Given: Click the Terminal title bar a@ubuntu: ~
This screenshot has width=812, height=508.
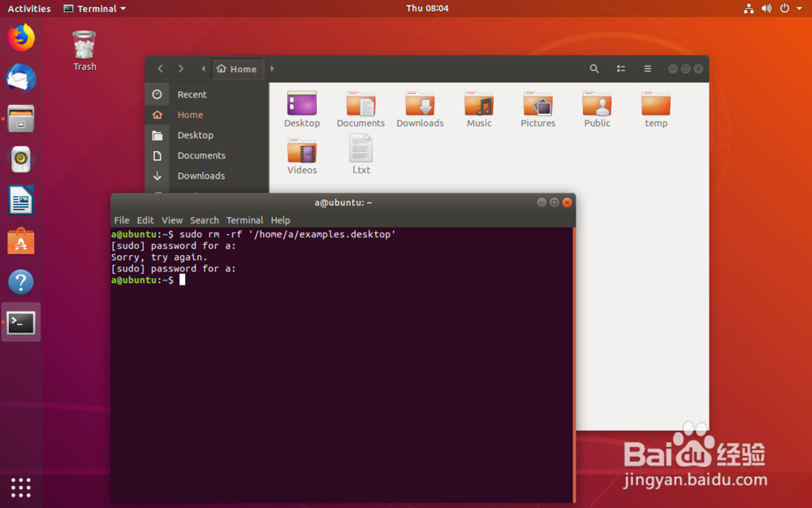Looking at the screenshot, I should tap(343, 202).
